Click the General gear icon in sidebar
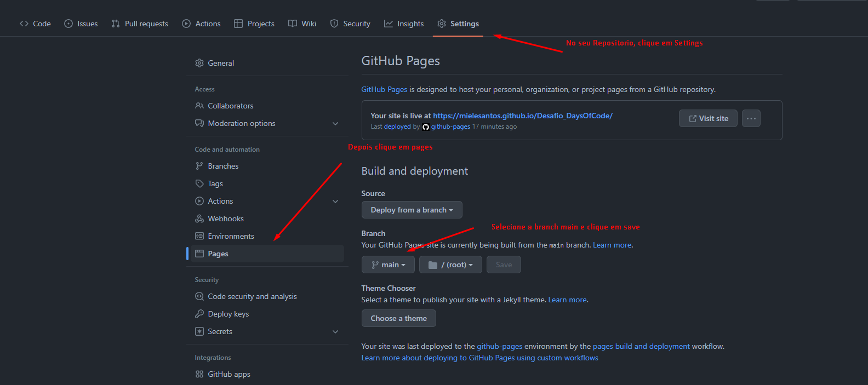 pos(199,63)
